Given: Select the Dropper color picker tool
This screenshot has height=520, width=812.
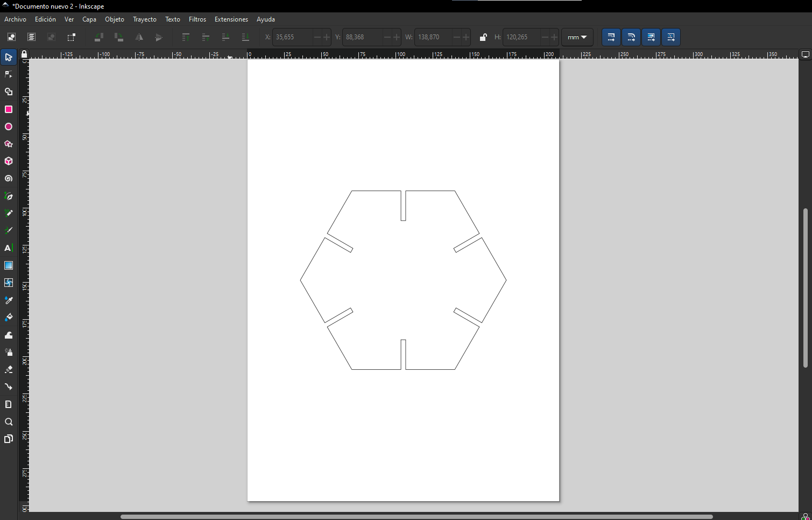Looking at the screenshot, I should click(x=9, y=300).
